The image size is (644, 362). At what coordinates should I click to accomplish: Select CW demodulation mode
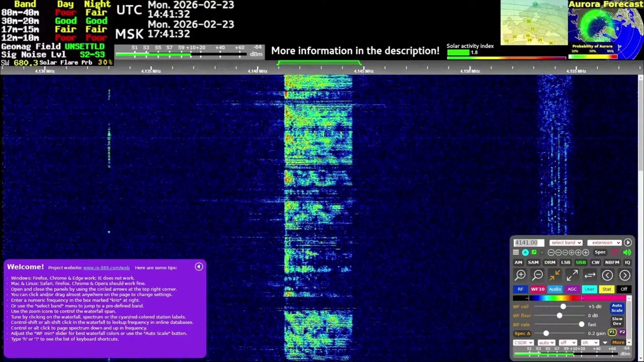[x=595, y=262]
